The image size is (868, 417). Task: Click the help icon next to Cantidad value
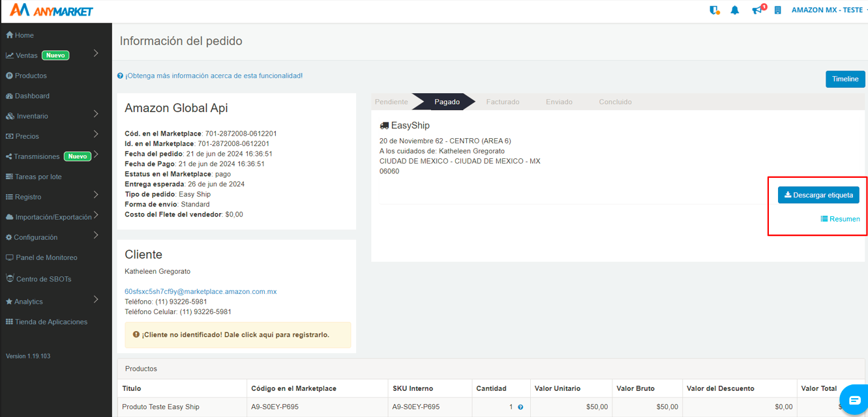pos(520,407)
